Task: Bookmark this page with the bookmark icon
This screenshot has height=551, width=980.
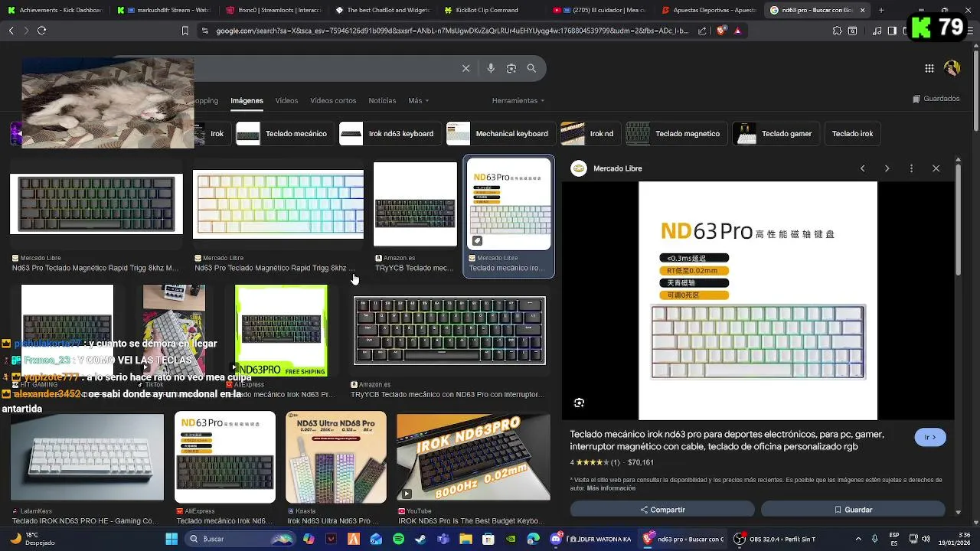Action: (x=185, y=31)
